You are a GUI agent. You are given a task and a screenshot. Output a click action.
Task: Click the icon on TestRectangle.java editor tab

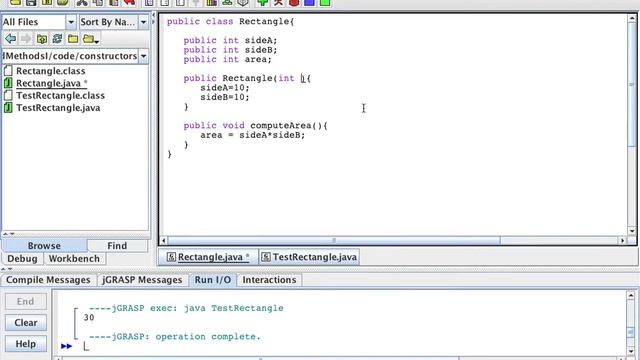point(266,257)
